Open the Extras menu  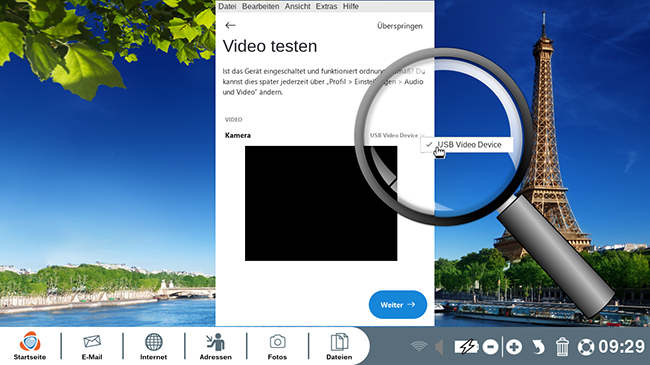coord(326,6)
